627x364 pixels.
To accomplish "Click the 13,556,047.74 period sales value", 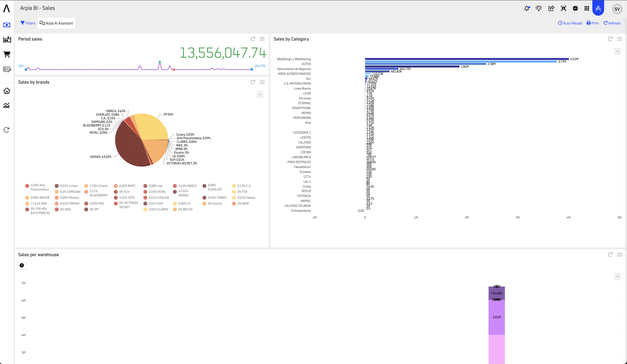I will [x=223, y=53].
